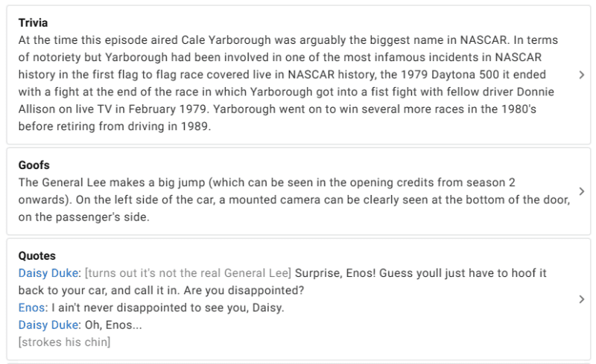Open the Enos character link

[x=31, y=307]
